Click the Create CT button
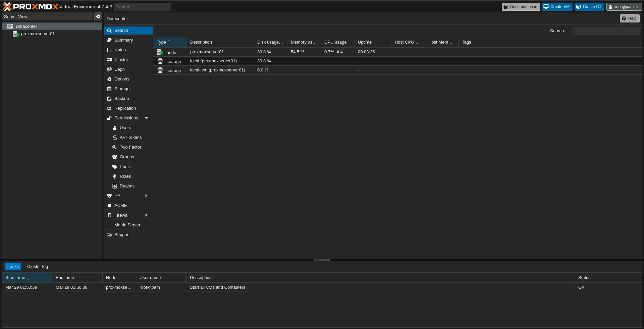Image resolution: width=644 pixels, height=329 pixels. 589,7
